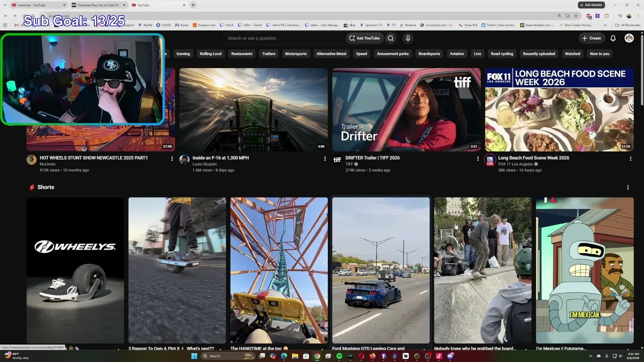Open options for Long Beach Food Scene video

(630, 159)
